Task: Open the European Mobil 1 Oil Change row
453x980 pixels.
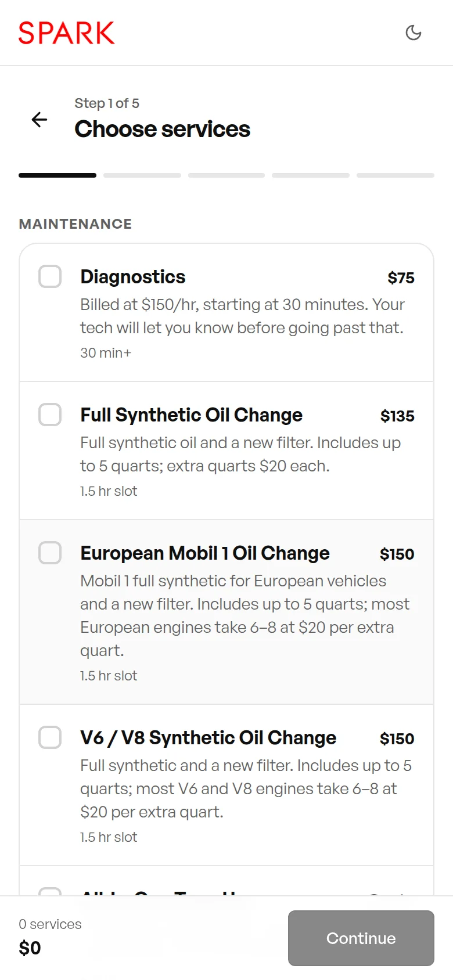Action: click(x=227, y=612)
